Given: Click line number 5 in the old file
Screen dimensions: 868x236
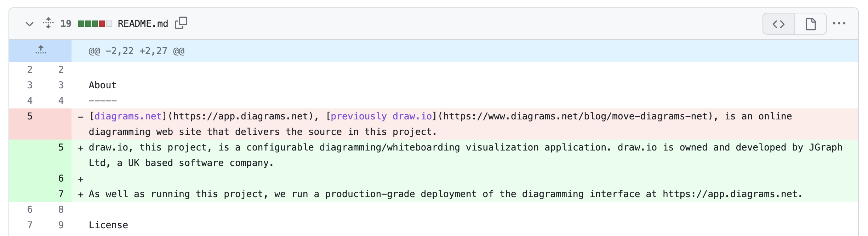Looking at the screenshot, I should (x=30, y=116).
